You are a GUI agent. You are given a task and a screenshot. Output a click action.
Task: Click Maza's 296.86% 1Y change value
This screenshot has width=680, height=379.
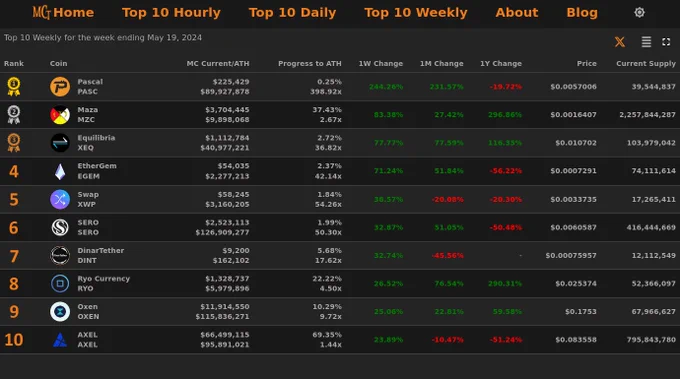505,115
